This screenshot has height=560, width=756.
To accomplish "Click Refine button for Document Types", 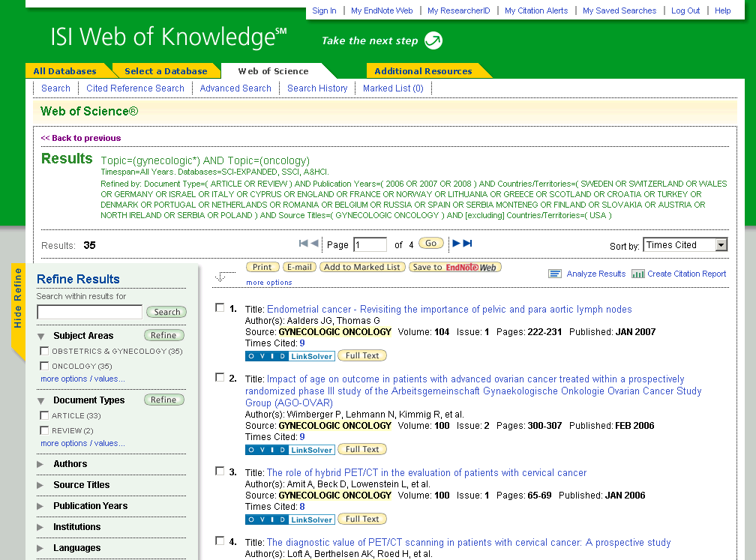I will pyautogui.click(x=164, y=400).
